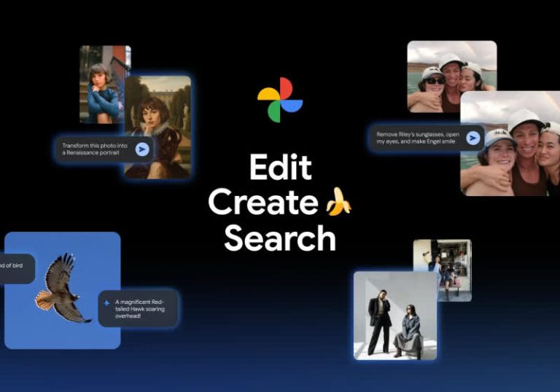The width and height of the screenshot is (560, 392).
Task: Click the 'Edit' heading text
Action: [280, 168]
